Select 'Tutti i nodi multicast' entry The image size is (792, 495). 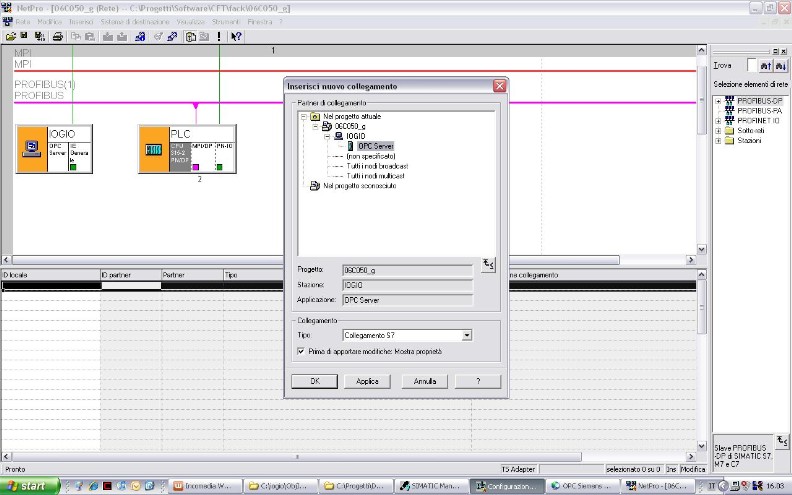[x=375, y=176]
